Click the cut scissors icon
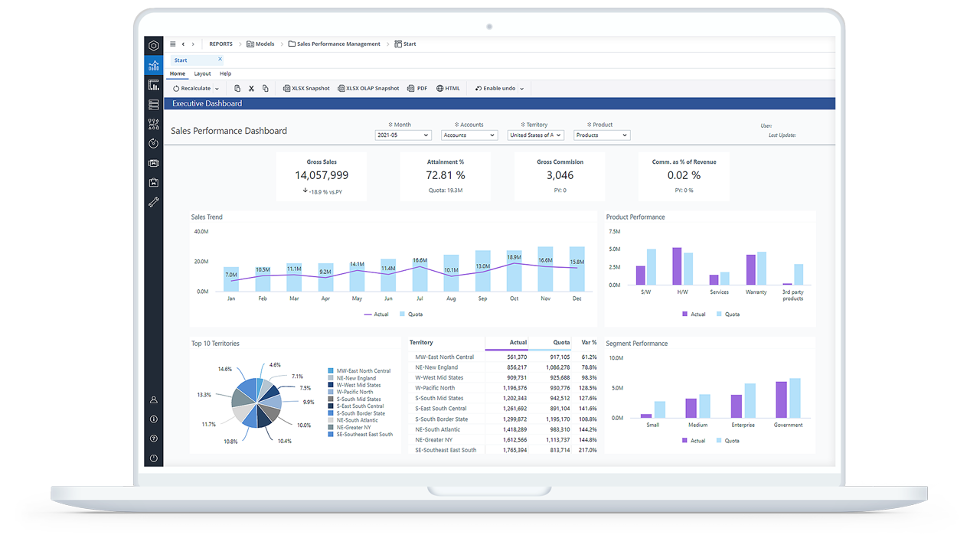This screenshot has height=551, width=980. (251, 88)
